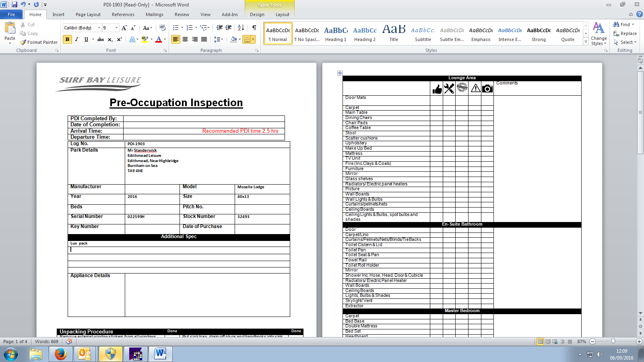
Task: Click the Windows Start button
Action: point(11,354)
